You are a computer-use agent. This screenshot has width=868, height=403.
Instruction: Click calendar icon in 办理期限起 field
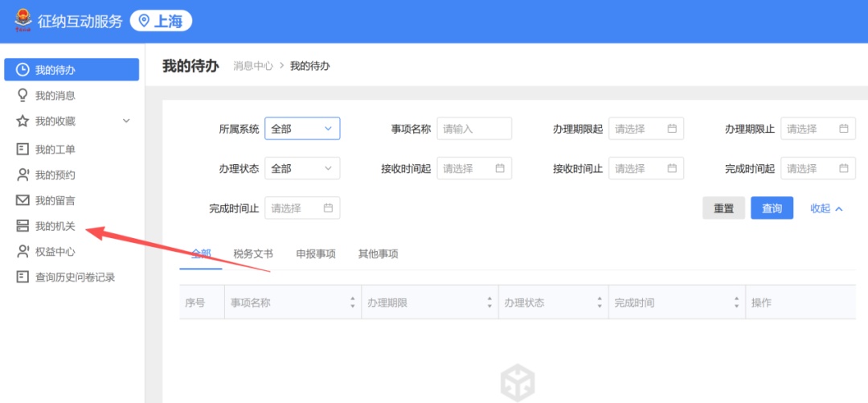point(672,129)
